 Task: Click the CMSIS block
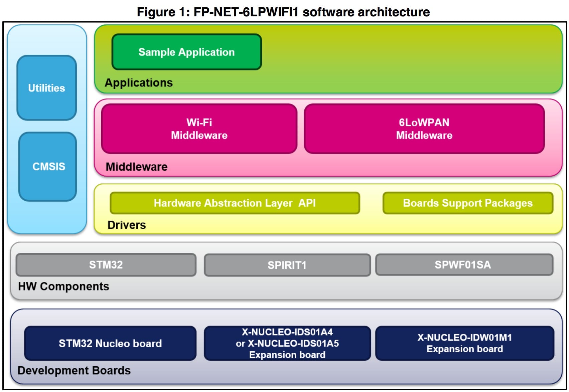pos(48,166)
